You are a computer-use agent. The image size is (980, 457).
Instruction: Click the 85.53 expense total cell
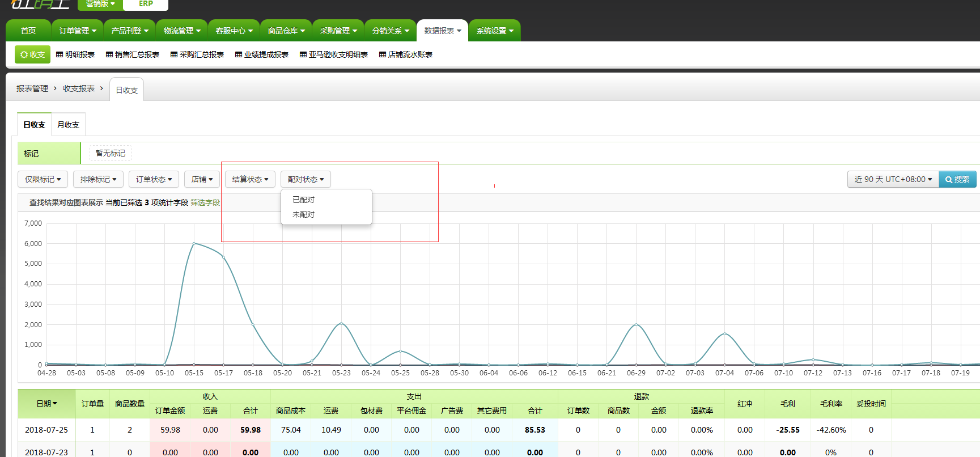pos(535,430)
